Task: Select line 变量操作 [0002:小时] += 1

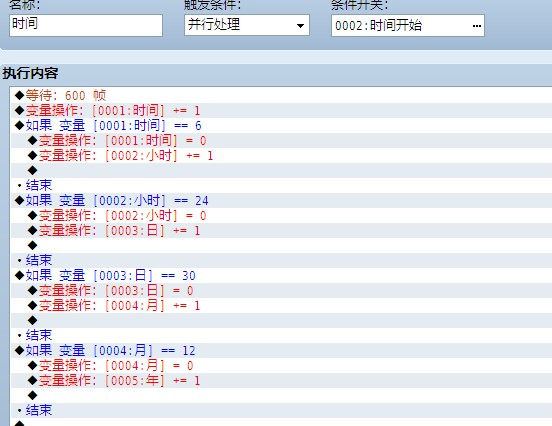Action: click(x=282, y=156)
